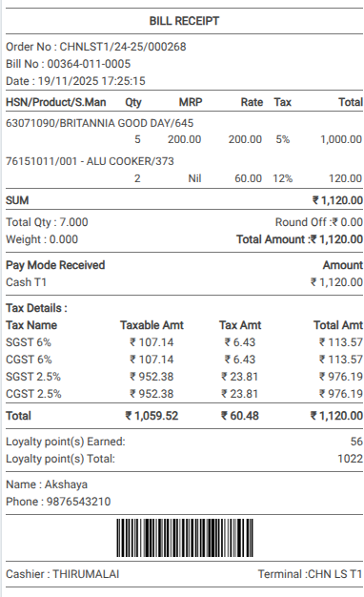Click the CGST 6% row label
The height and width of the screenshot is (597, 364).
(29, 360)
